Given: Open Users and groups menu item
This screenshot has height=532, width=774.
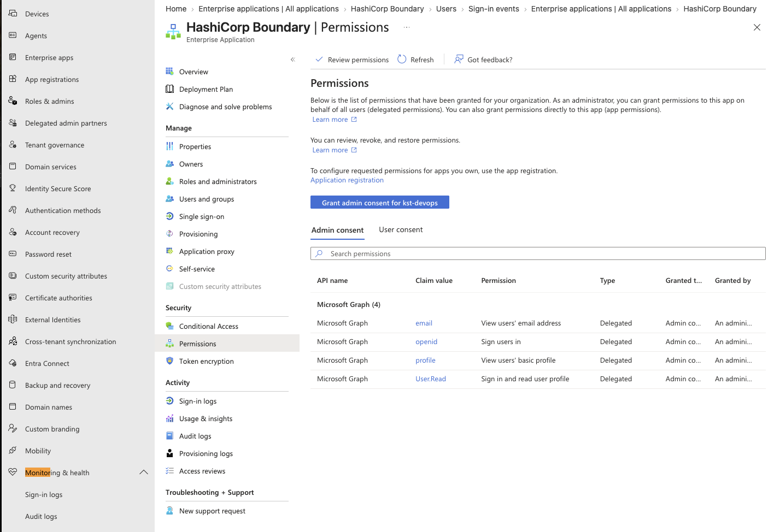Looking at the screenshot, I should (x=207, y=199).
